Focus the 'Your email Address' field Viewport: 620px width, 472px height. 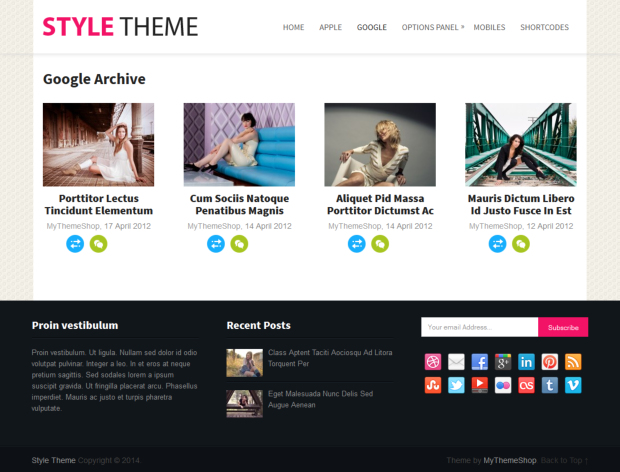point(479,327)
